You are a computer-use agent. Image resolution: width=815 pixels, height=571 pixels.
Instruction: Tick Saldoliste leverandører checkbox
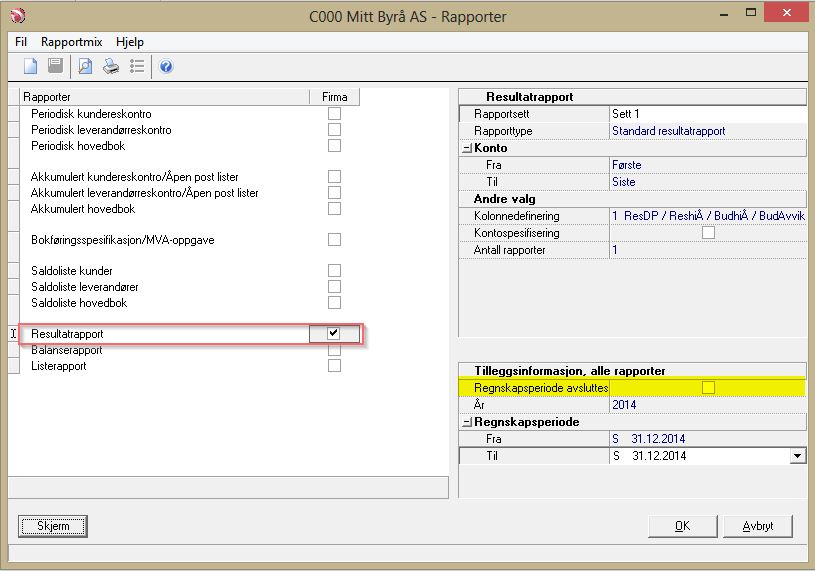pyautogui.click(x=334, y=287)
